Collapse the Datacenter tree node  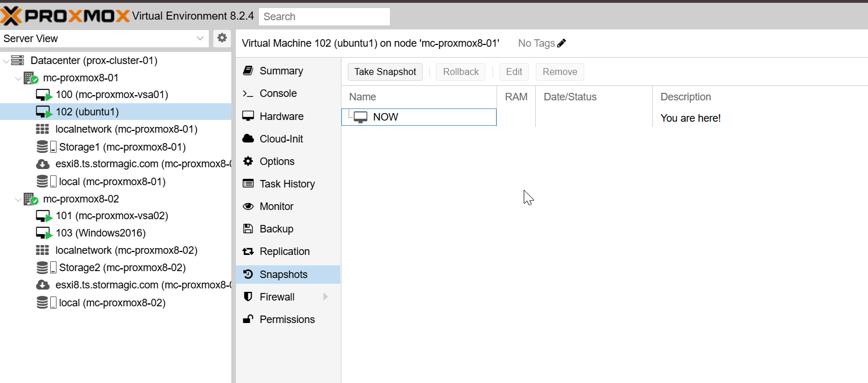tap(6, 61)
